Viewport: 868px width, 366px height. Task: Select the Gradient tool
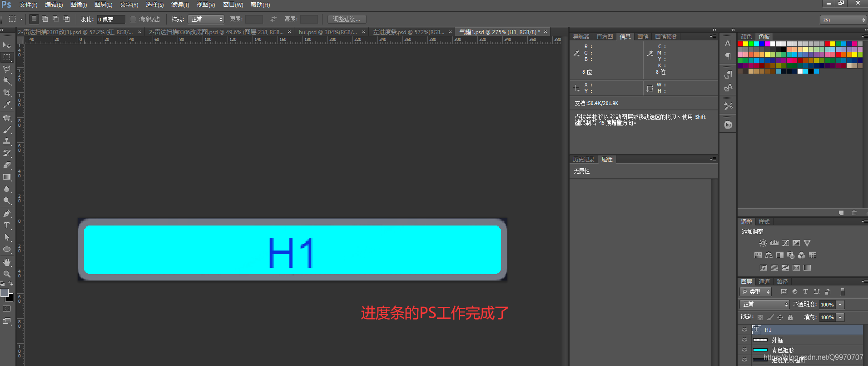[7, 177]
